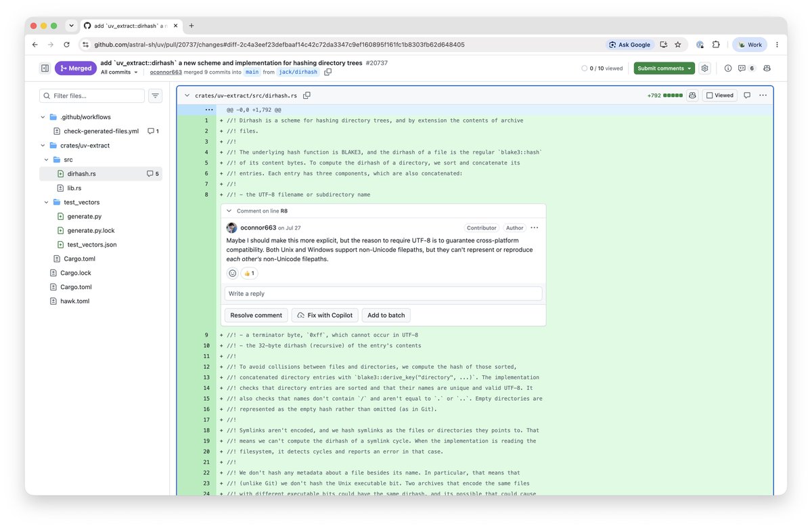Open Cargo.lock in the file tree
Viewport: 812px width, 528px height.
point(76,273)
